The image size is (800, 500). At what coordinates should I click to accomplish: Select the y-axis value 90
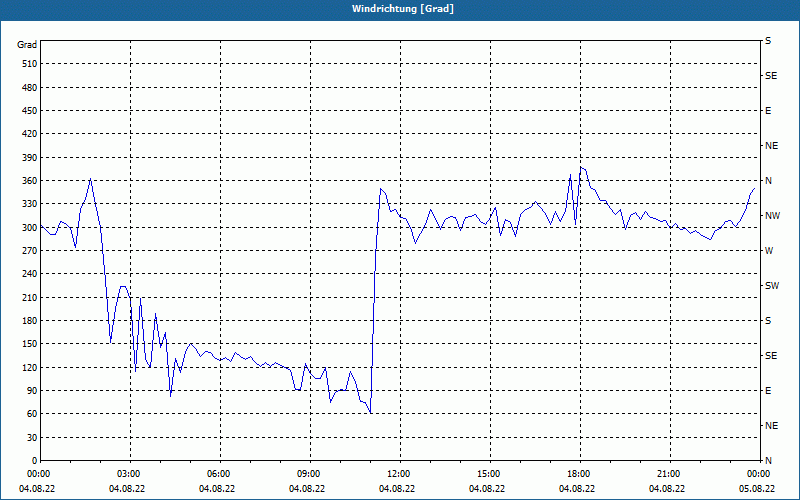click(32, 391)
